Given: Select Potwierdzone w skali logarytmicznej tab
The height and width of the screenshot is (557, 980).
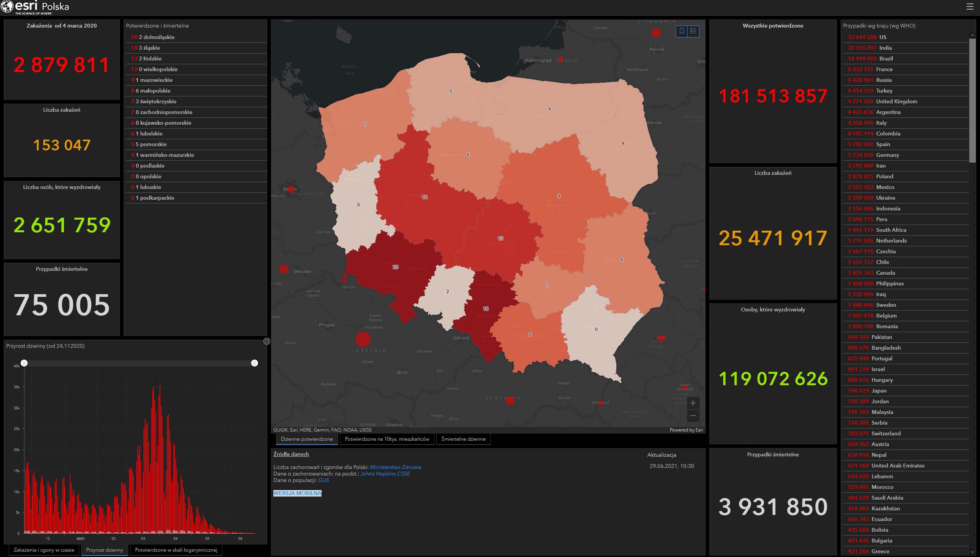Looking at the screenshot, I should point(176,550).
